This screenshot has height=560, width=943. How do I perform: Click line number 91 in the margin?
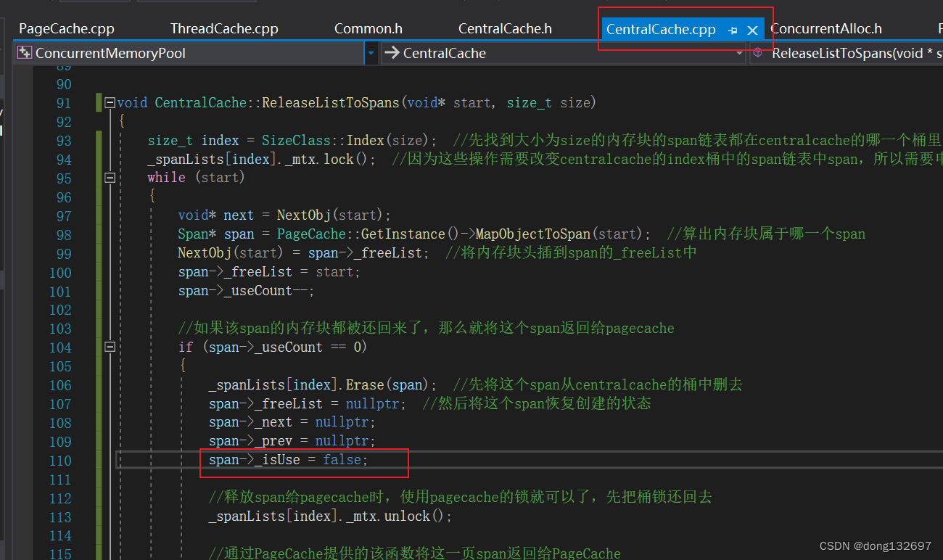click(x=64, y=103)
